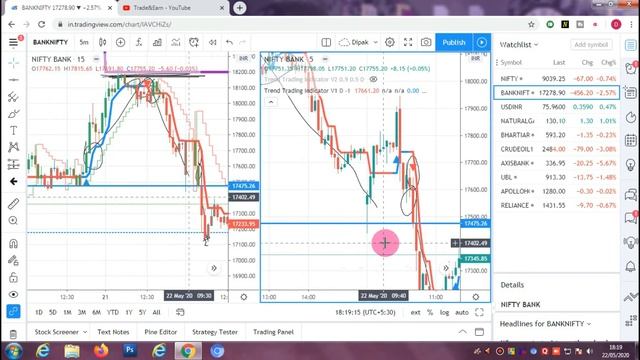Screen dimensions: 640x360
Task: Open the pitchfork drawing tools
Action: point(13,97)
